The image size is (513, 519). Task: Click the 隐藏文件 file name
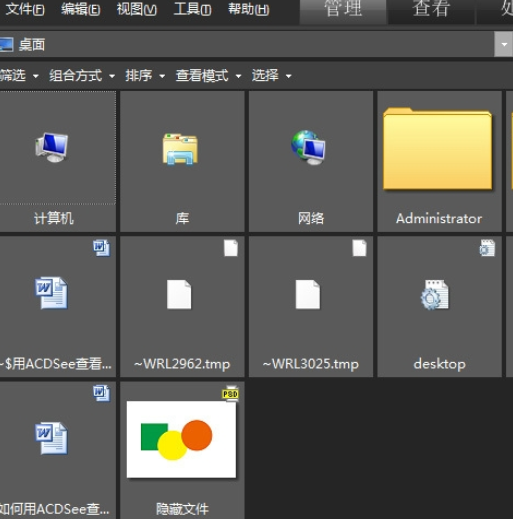(x=182, y=509)
